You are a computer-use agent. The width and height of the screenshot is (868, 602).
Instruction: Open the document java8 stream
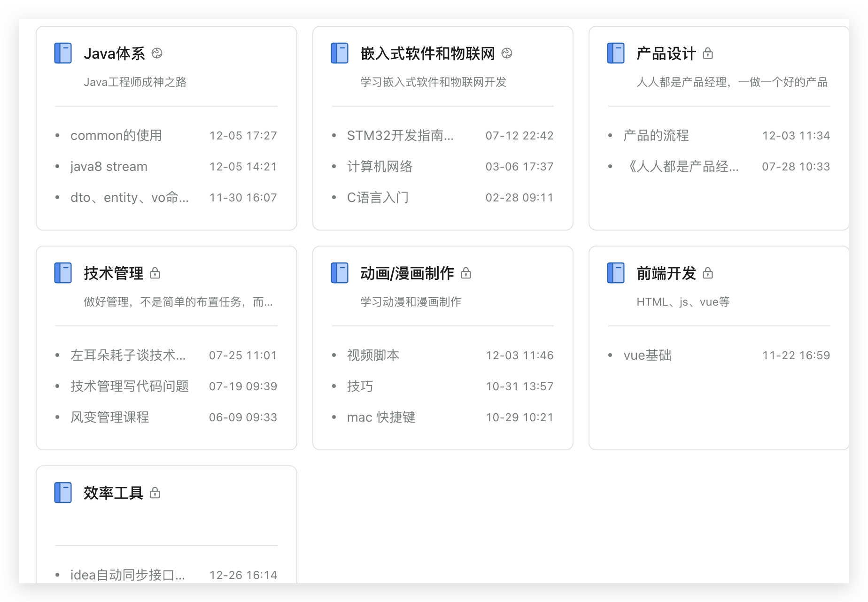point(109,166)
